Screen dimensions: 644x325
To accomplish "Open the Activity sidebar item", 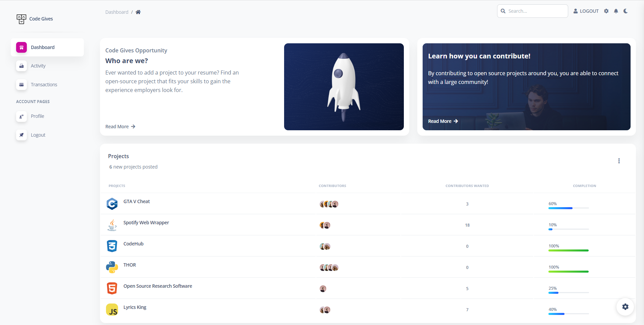I will pyautogui.click(x=47, y=66).
